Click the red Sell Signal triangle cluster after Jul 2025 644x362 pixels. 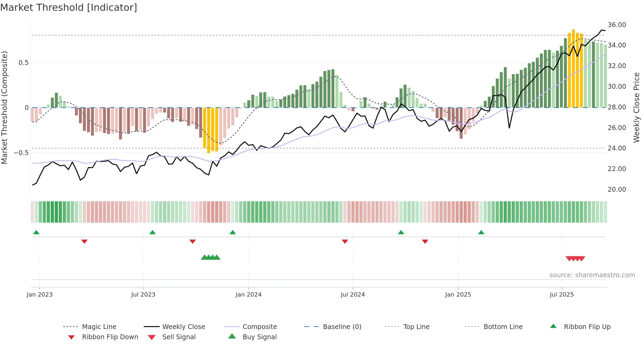pos(575,258)
